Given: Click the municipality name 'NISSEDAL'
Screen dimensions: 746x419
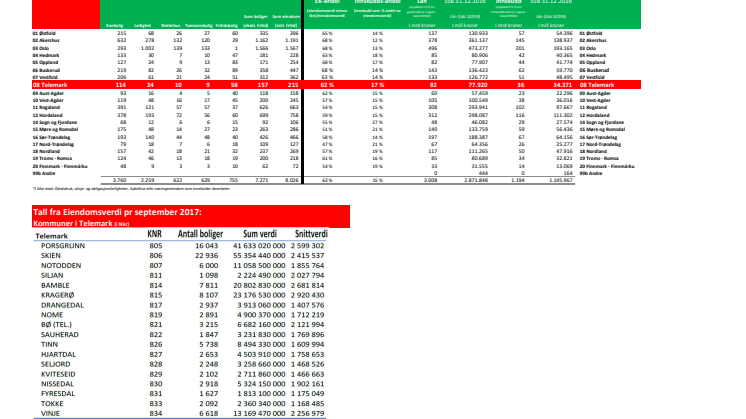Looking at the screenshot, I should [x=57, y=384].
